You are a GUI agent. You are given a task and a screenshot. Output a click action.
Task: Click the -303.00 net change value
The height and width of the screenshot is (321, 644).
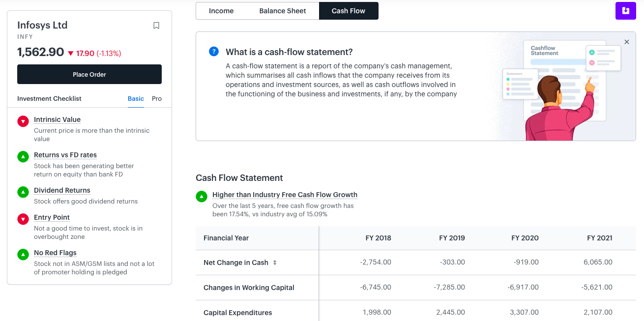pyautogui.click(x=452, y=262)
